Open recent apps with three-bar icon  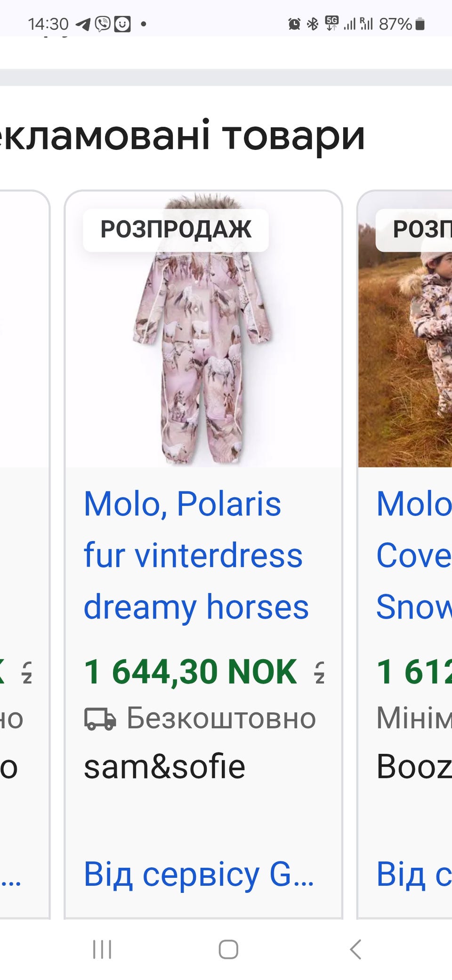[102, 949]
